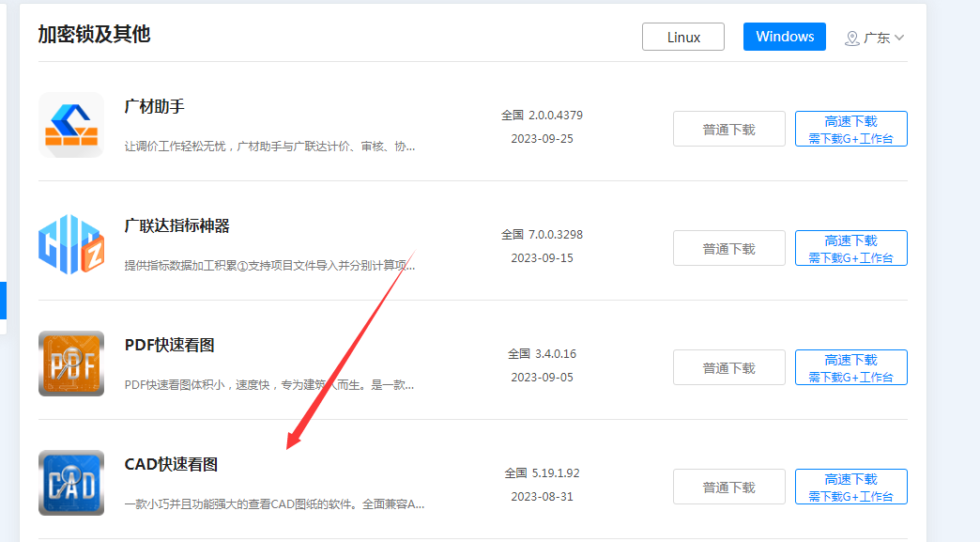This screenshot has width=980, height=542.
Task: Expand the 广东 region dropdown arrow
Action: 899,38
